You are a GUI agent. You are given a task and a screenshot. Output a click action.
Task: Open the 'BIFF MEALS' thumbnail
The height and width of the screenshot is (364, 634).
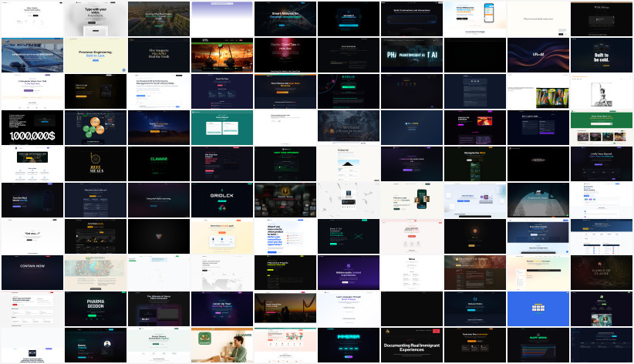click(x=96, y=163)
